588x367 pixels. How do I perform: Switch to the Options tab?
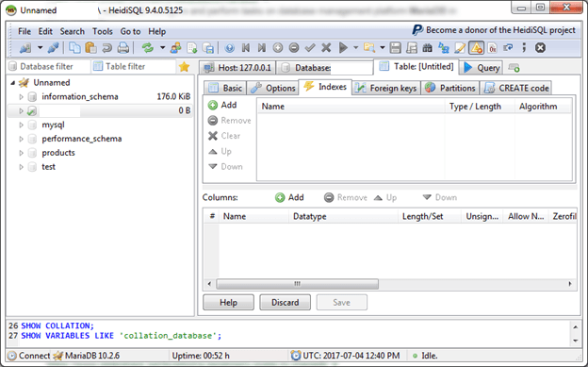pyautogui.click(x=272, y=88)
